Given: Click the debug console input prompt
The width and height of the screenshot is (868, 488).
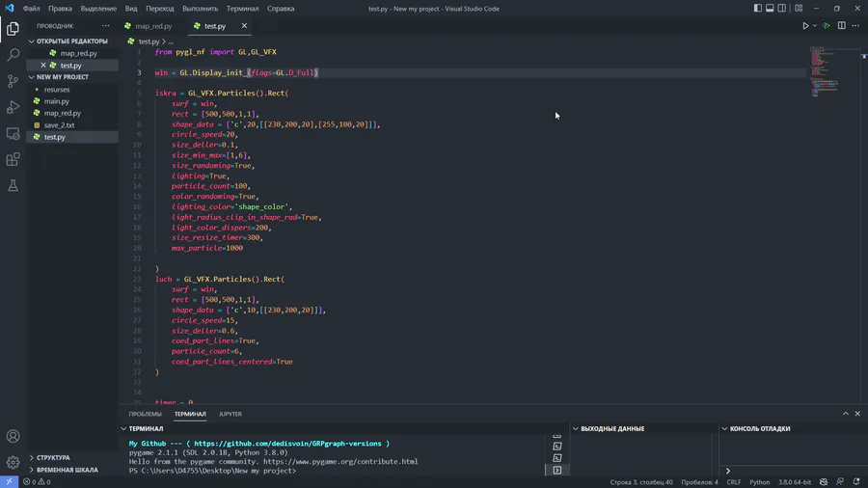Looking at the screenshot, I should coord(793,471).
